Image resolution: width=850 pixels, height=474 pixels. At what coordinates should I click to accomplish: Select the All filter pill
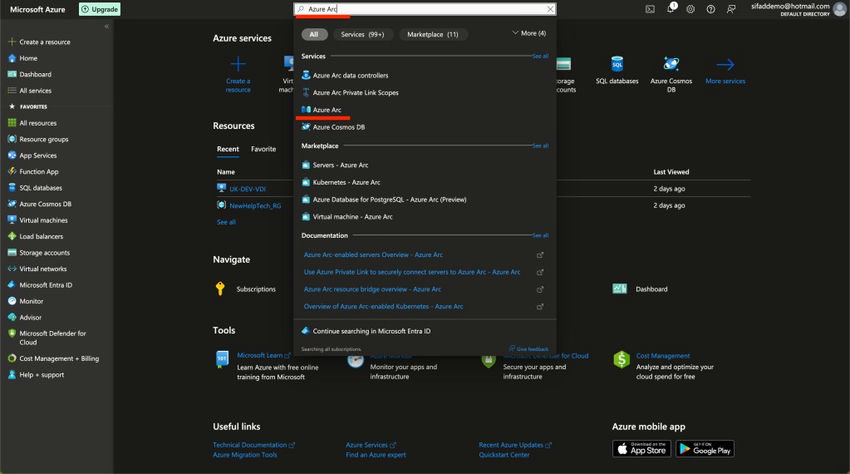314,34
